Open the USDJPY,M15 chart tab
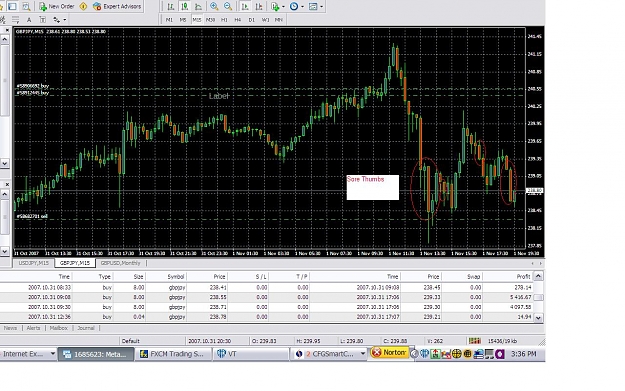625x391 pixels. coord(33,263)
